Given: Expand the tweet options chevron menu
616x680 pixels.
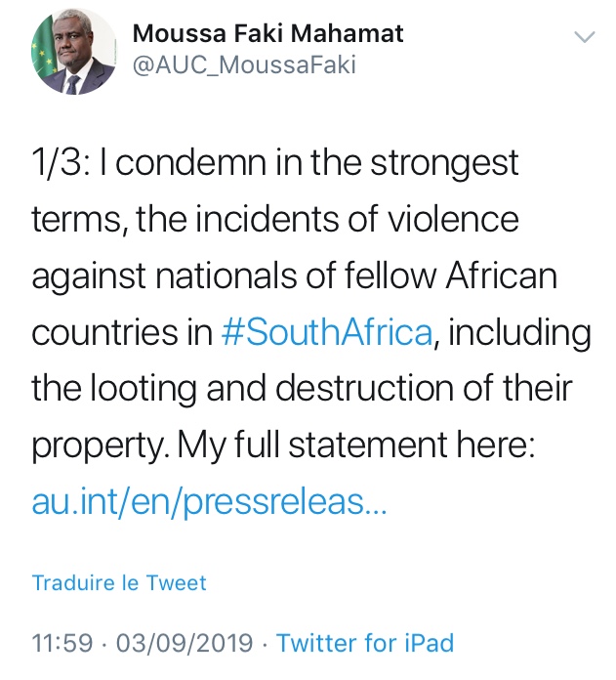Looking at the screenshot, I should [x=584, y=37].
